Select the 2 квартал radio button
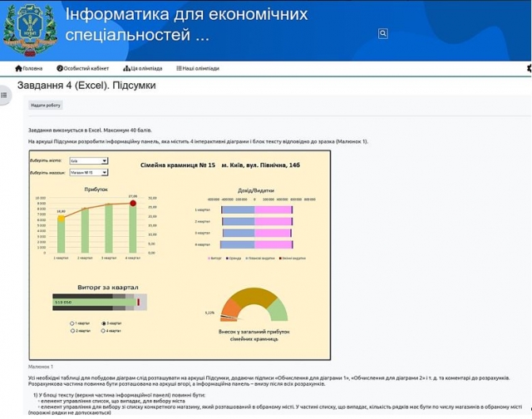Image resolution: width=532 pixels, height=419 pixels. pyautogui.click(x=72, y=330)
